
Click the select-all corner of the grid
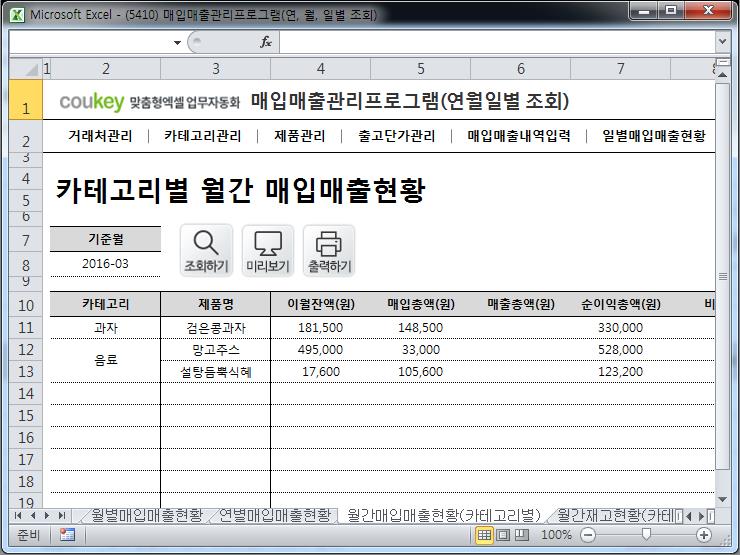(x=25, y=69)
